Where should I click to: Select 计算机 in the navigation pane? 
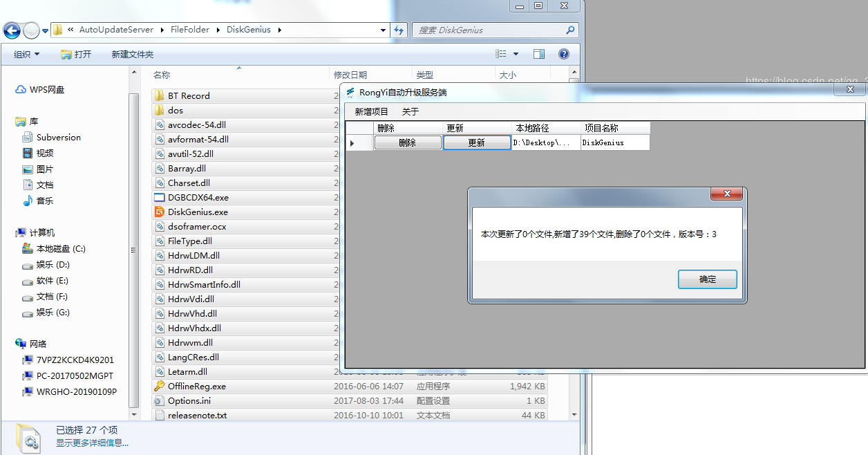click(x=35, y=232)
